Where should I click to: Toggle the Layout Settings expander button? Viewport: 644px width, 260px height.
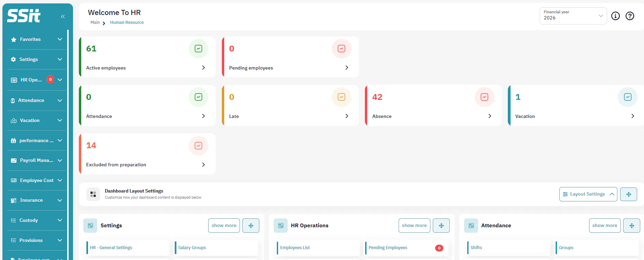pos(588,194)
